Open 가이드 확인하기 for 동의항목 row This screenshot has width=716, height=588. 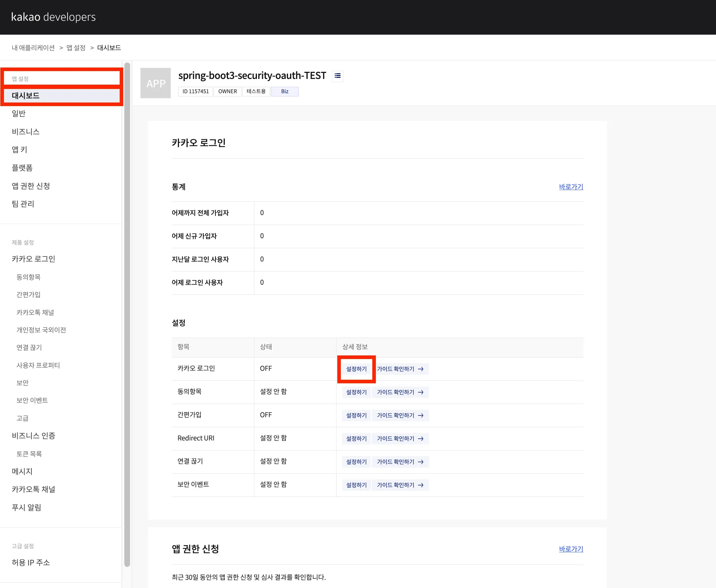[x=400, y=392]
